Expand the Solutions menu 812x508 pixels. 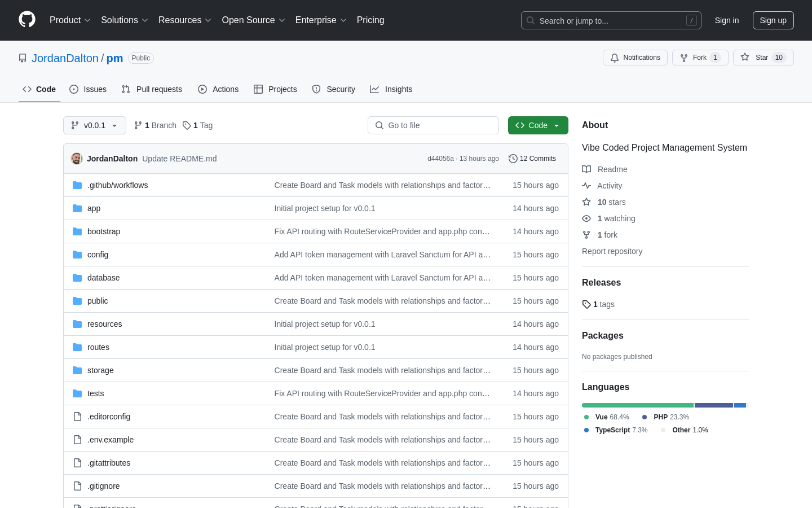(125, 20)
